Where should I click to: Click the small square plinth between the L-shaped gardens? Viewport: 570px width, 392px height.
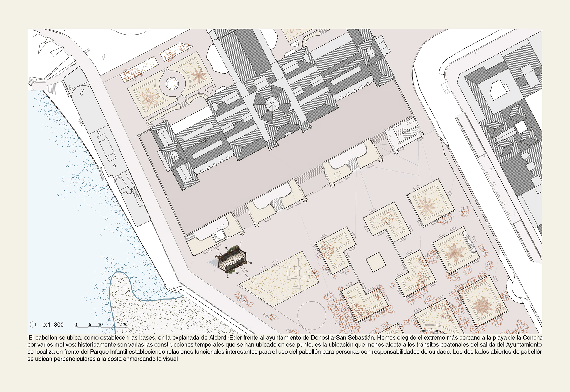pos(376,262)
